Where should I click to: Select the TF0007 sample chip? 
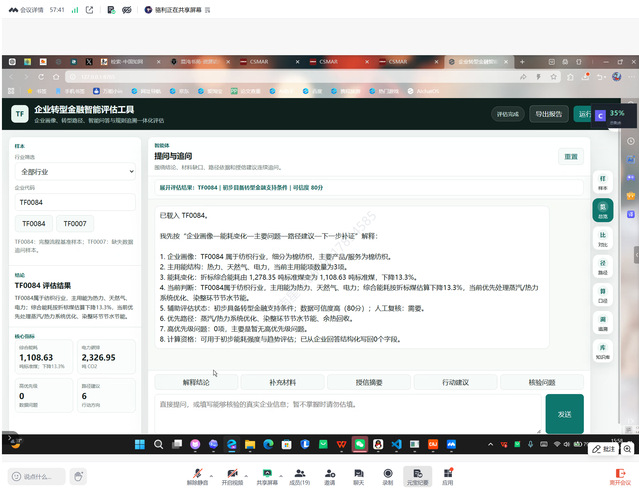(75, 223)
